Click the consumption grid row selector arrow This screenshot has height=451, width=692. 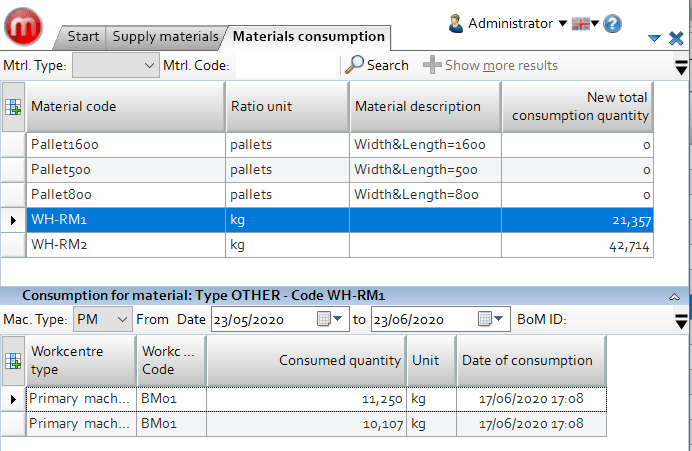click(x=13, y=399)
